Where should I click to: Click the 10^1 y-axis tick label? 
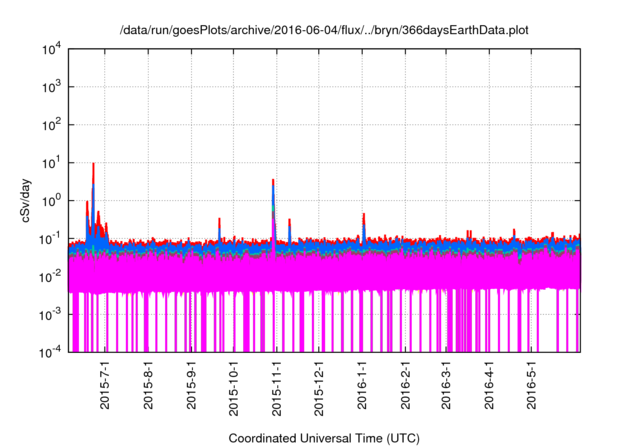[x=51, y=163]
